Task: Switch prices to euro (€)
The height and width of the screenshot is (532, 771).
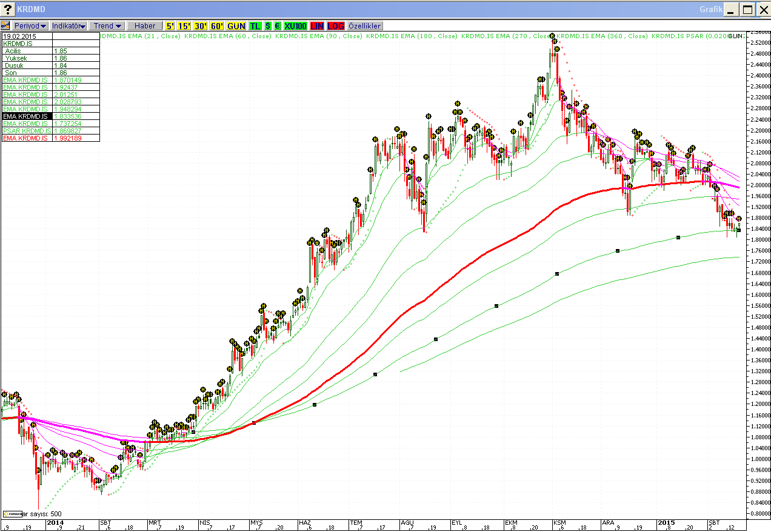Action: click(277, 26)
